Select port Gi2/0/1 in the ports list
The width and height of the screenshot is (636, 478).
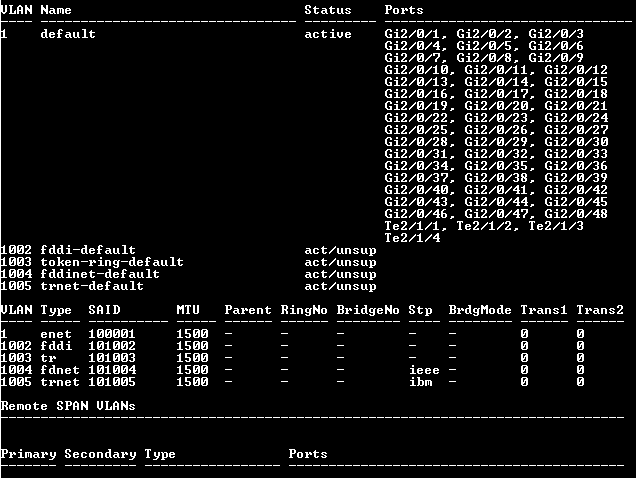(412, 34)
